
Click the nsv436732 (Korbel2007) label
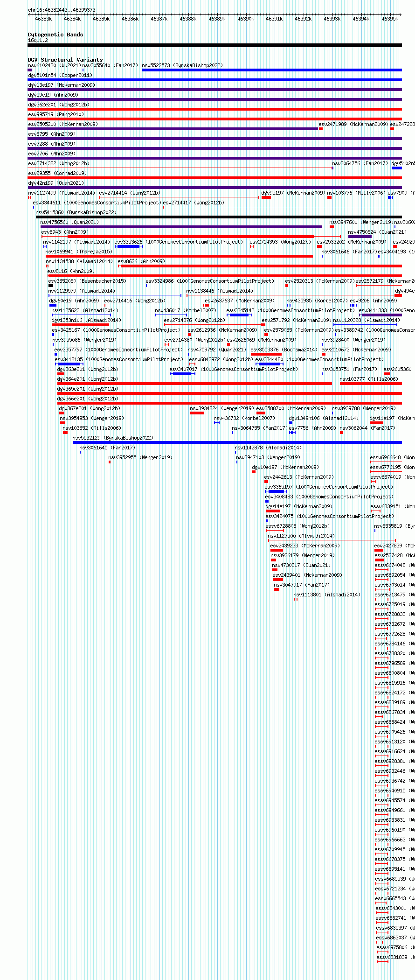coord(245,418)
